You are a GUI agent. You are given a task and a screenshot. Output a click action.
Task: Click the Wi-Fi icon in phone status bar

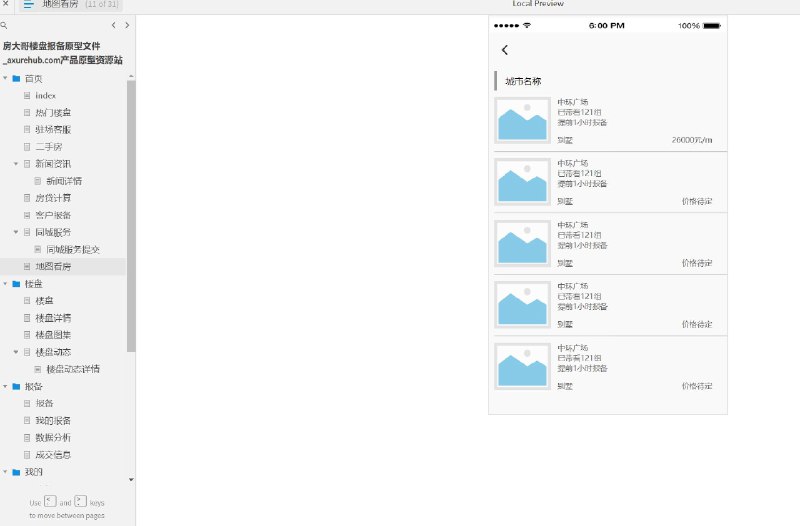(x=527, y=25)
